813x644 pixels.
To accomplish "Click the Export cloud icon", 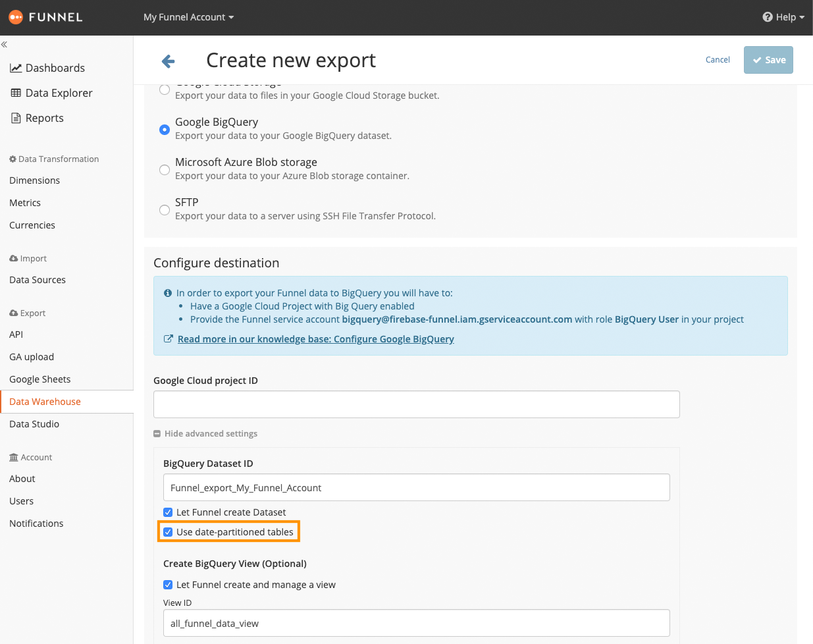I will point(13,313).
